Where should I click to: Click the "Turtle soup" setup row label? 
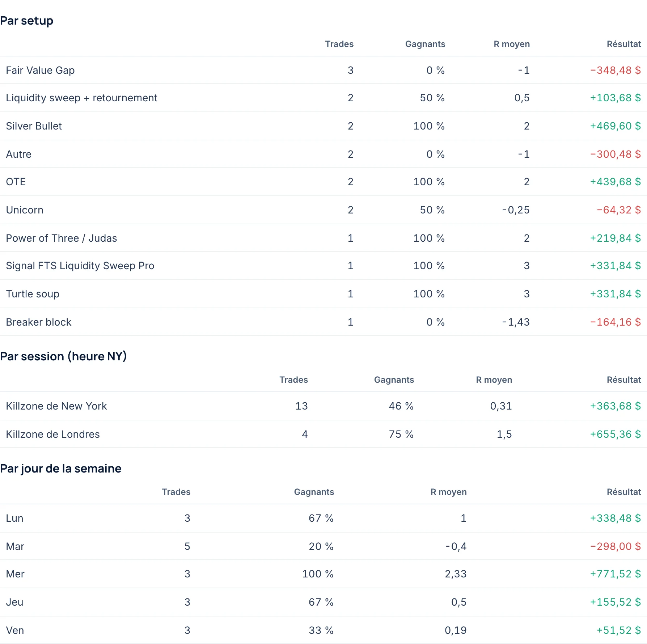pos(33,294)
